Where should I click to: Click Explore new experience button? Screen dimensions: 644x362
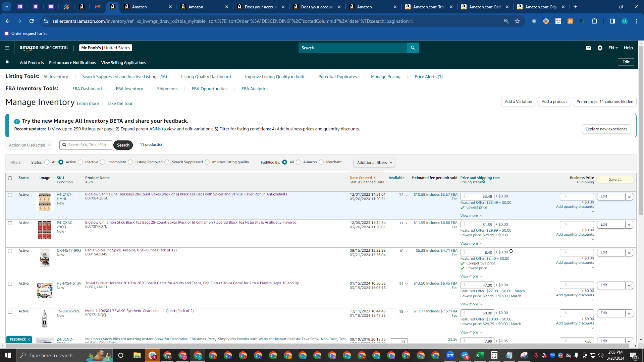tap(606, 129)
